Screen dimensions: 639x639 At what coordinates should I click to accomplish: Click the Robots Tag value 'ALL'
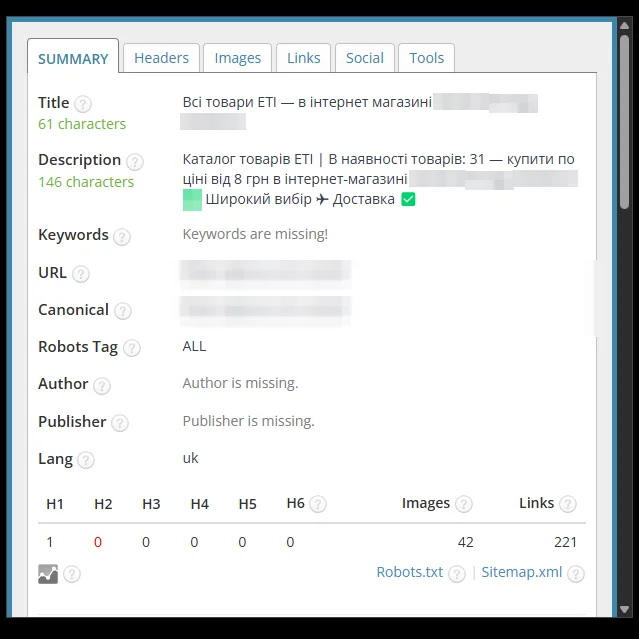click(194, 346)
